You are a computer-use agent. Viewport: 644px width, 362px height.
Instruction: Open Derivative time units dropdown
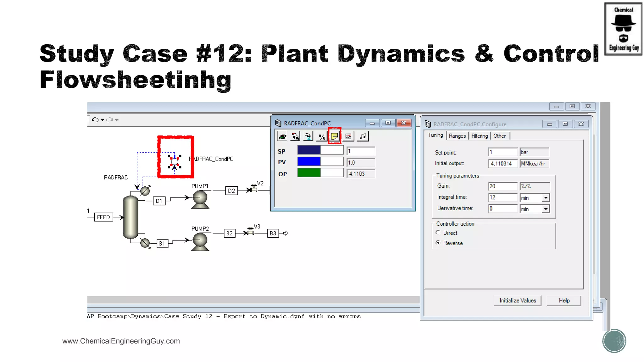pyautogui.click(x=546, y=209)
